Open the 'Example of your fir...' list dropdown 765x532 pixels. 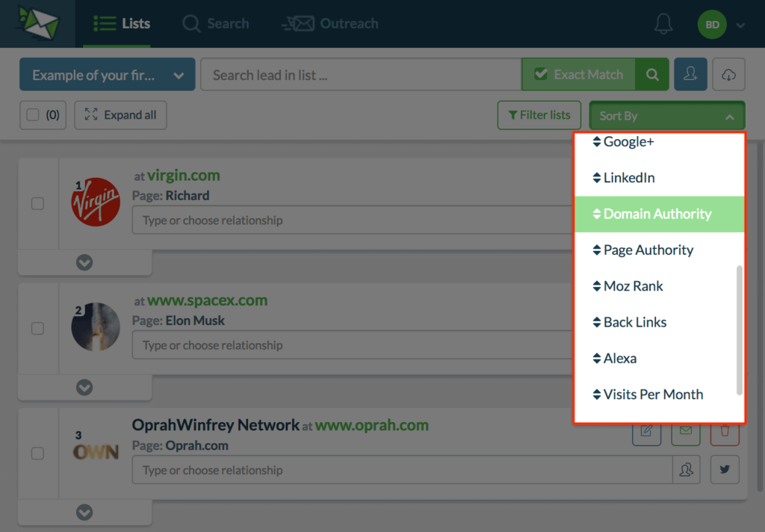click(107, 75)
